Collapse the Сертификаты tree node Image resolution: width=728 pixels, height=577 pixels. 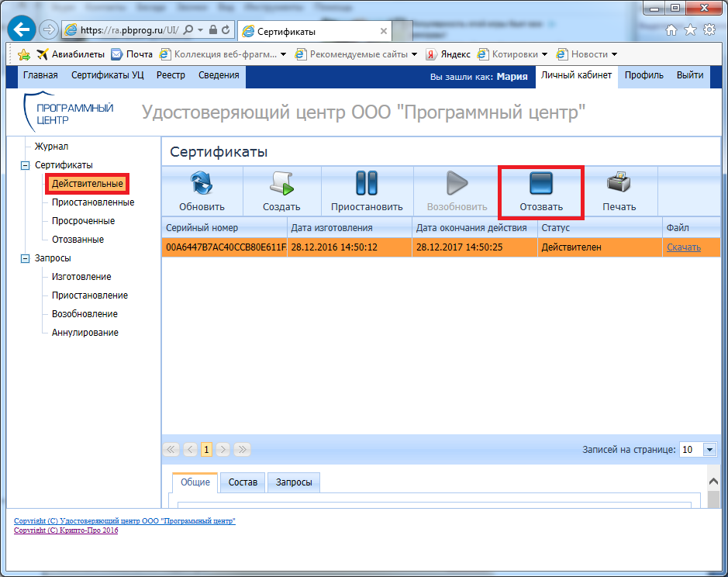point(25,165)
